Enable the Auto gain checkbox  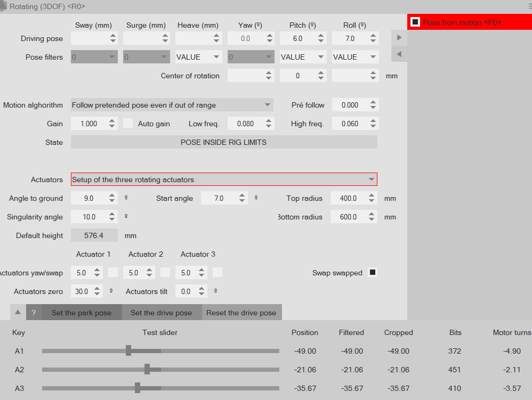pyautogui.click(x=128, y=124)
